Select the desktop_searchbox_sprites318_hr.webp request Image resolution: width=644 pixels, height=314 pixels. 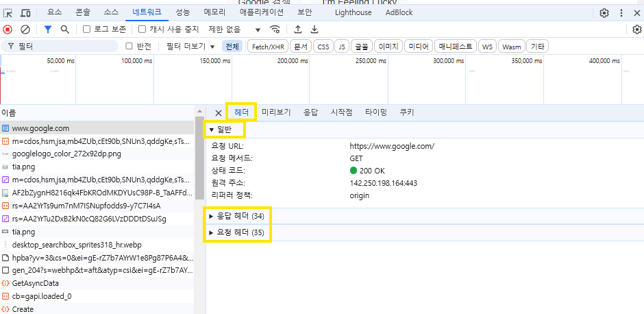click(97, 245)
